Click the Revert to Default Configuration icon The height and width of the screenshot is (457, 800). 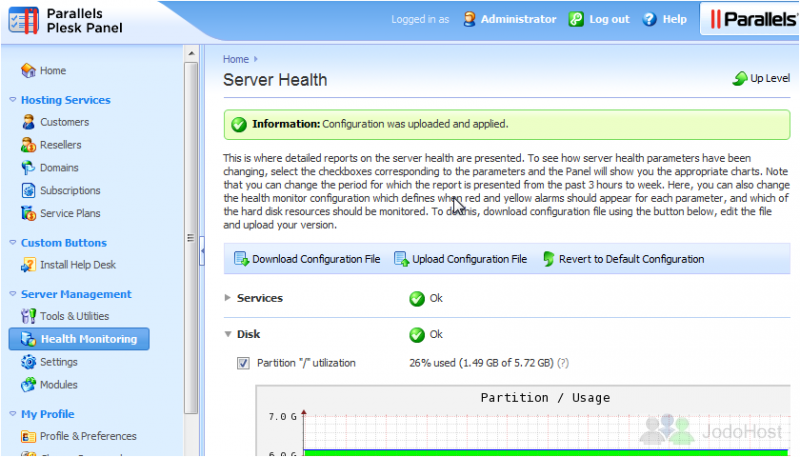[x=548, y=259]
